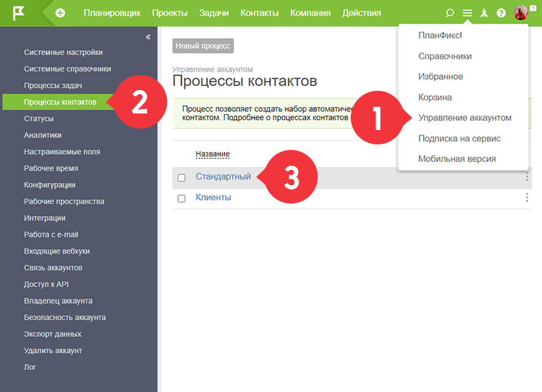
Task: Select Подписка на сервис entry
Action: (459, 138)
